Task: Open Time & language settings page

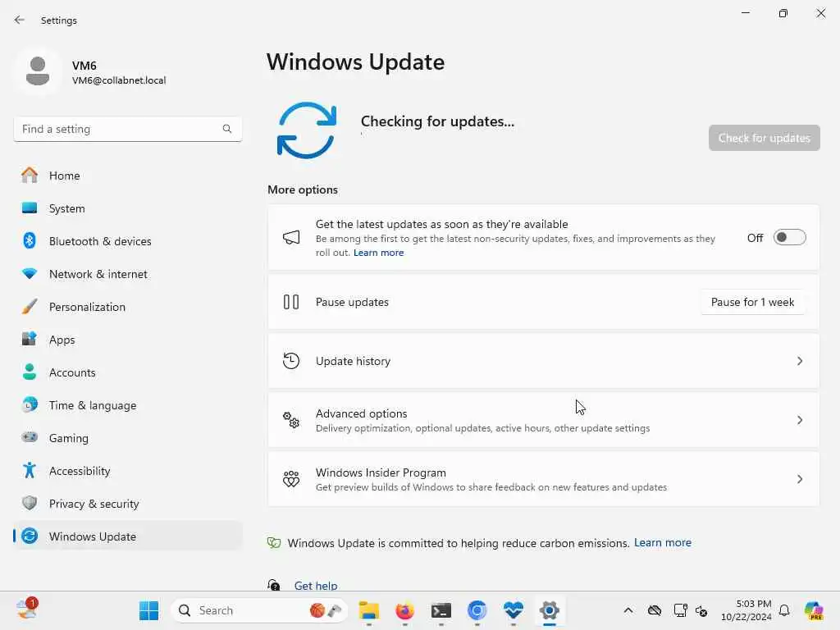Action: click(127, 404)
